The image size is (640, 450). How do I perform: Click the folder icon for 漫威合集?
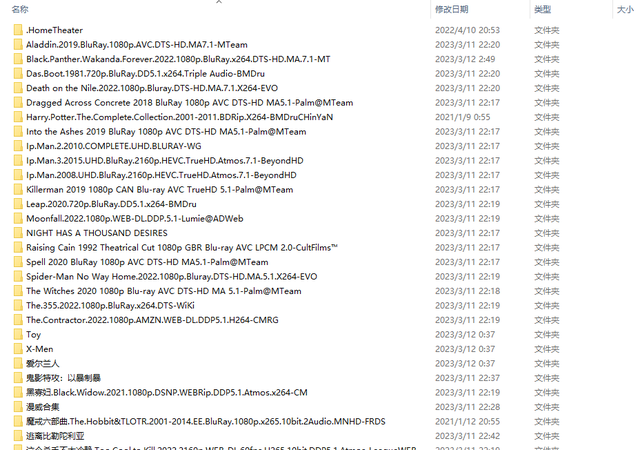point(18,407)
